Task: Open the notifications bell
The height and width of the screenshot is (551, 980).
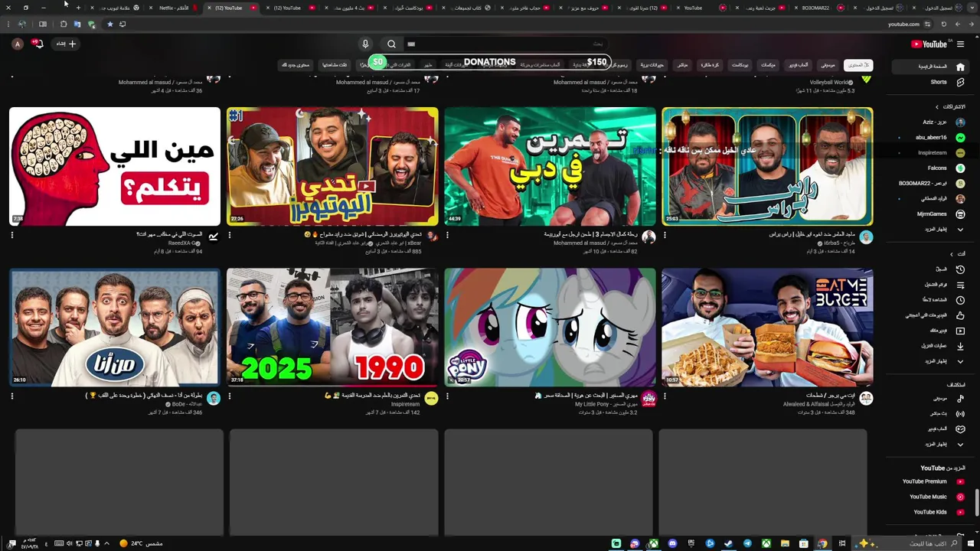Action: [38, 44]
